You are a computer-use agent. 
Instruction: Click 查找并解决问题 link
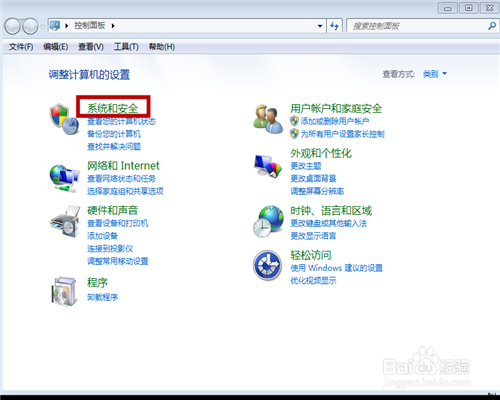click(114, 147)
